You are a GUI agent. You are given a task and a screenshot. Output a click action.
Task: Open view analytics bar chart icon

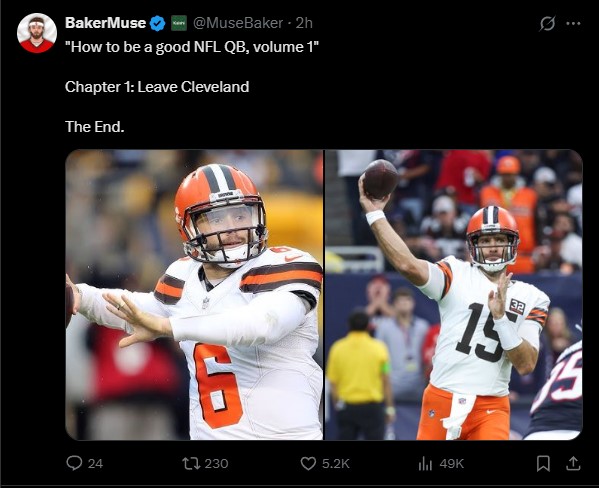425,464
